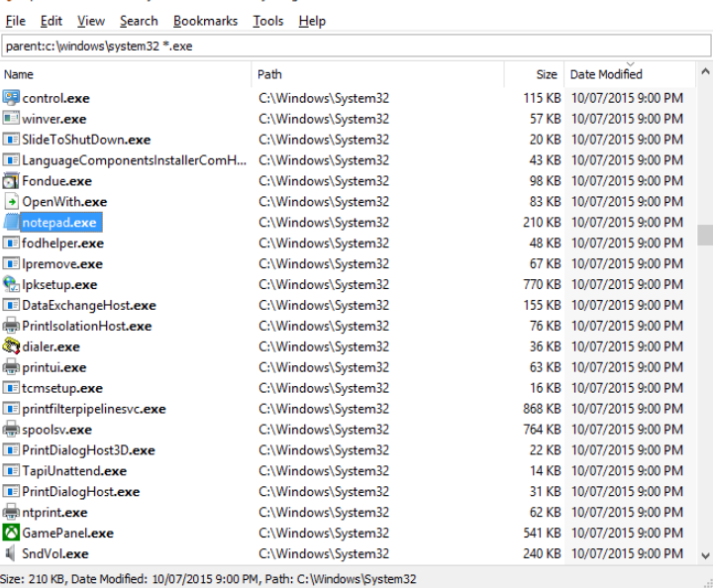Select the notepad.exe file name
Screen dimensions: 713x588
click(x=59, y=222)
